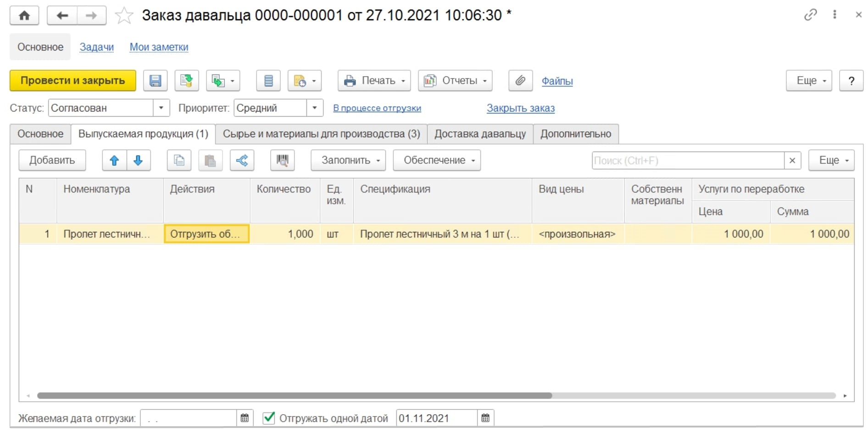Open Мои заметки navigation link

[159, 47]
